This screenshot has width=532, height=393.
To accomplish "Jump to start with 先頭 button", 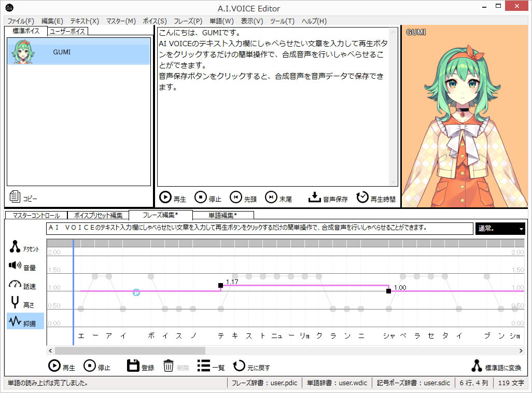I will tap(243, 198).
